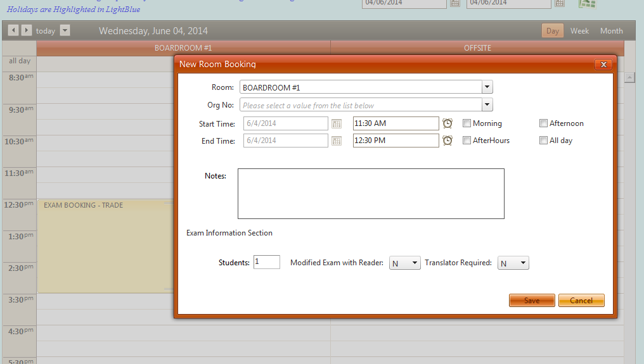Select the BOARDROOM #1 column header

[183, 48]
